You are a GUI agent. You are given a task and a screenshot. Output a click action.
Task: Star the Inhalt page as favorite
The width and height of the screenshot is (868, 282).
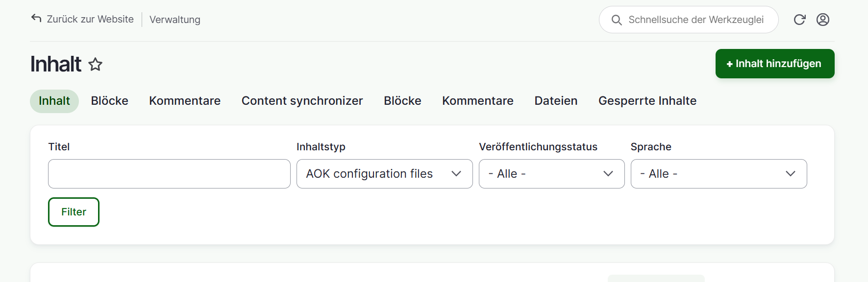click(x=96, y=64)
